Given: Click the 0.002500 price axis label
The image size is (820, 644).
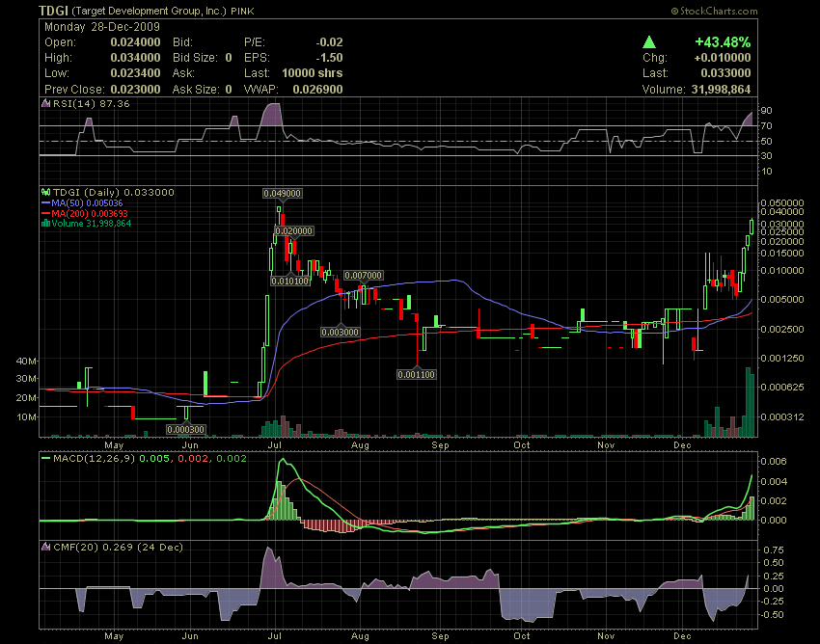Looking at the screenshot, I should click(x=781, y=329).
